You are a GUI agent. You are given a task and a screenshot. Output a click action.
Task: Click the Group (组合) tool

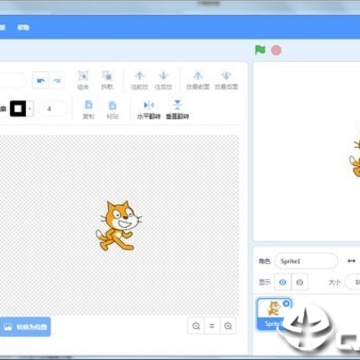(x=83, y=80)
